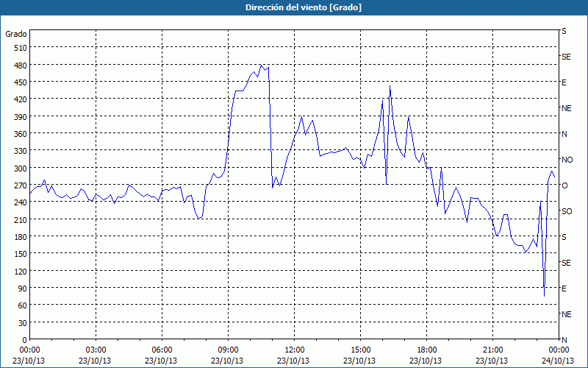The width and height of the screenshot is (588, 368).
Task: Click the 21:00 time axis label
Action: (492, 350)
